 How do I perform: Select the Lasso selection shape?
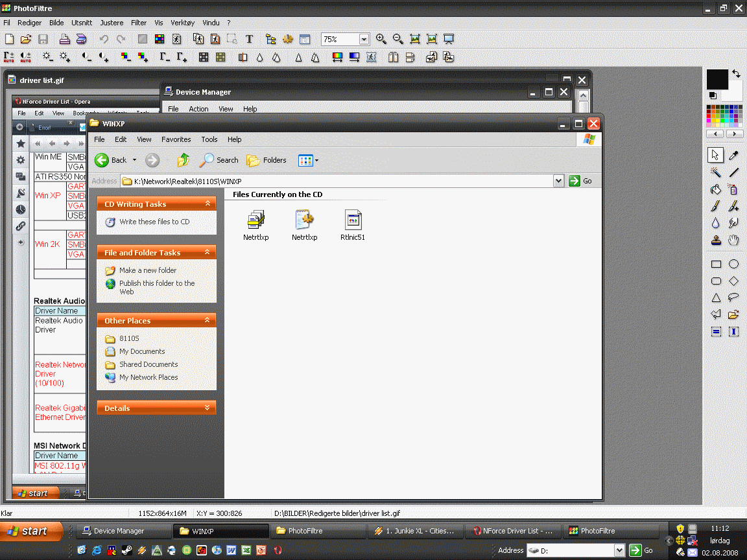click(x=733, y=298)
